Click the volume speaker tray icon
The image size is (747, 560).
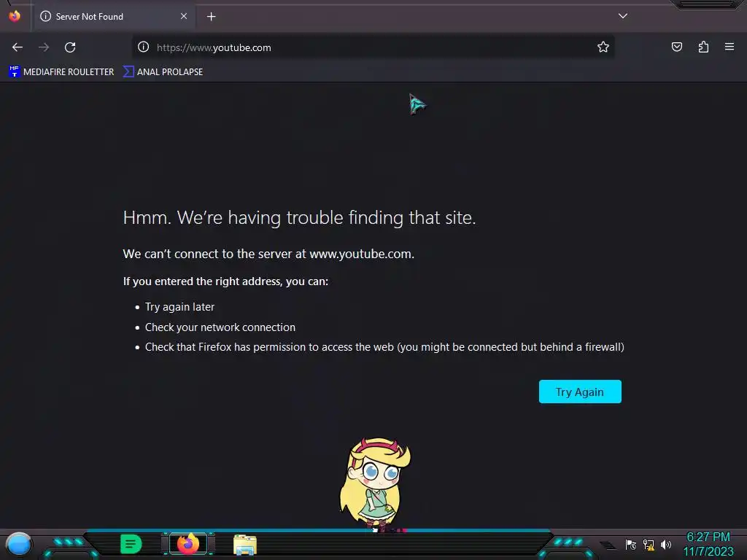pyautogui.click(x=665, y=544)
